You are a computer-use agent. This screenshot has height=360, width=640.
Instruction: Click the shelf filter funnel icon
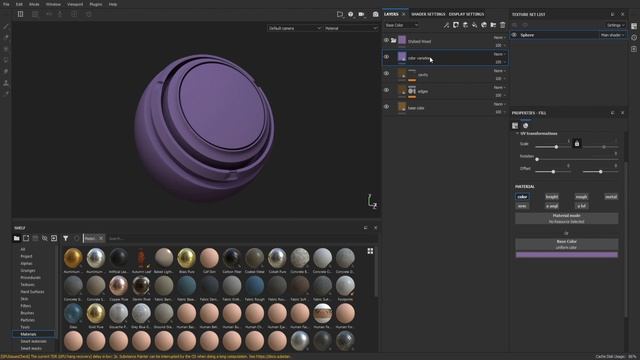(x=65, y=238)
